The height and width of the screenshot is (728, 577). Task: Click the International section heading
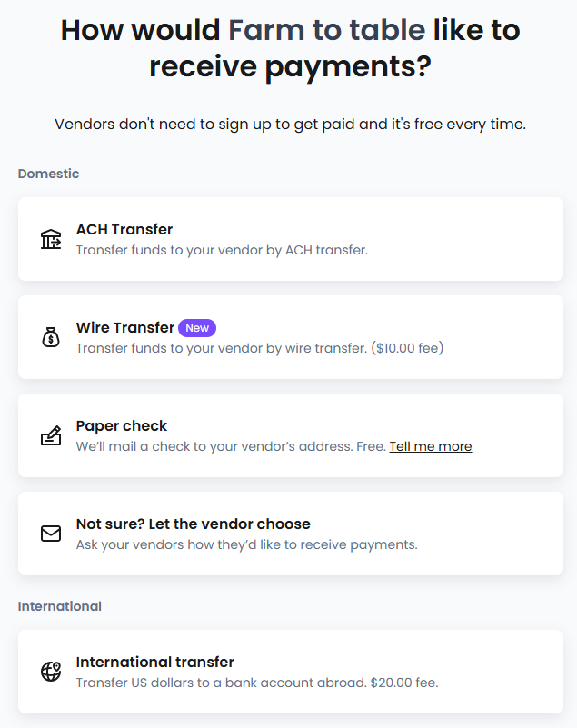[x=60, y=606]
